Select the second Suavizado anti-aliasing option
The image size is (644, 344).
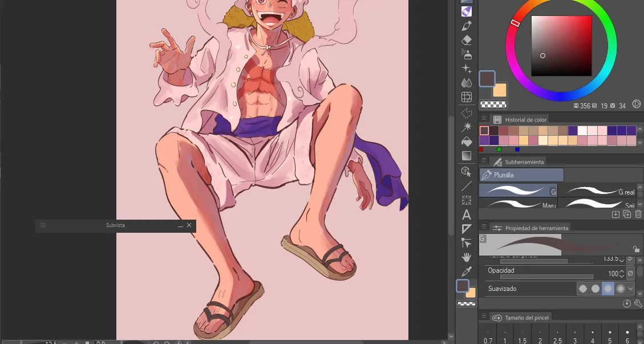click(x=596, y=289)
